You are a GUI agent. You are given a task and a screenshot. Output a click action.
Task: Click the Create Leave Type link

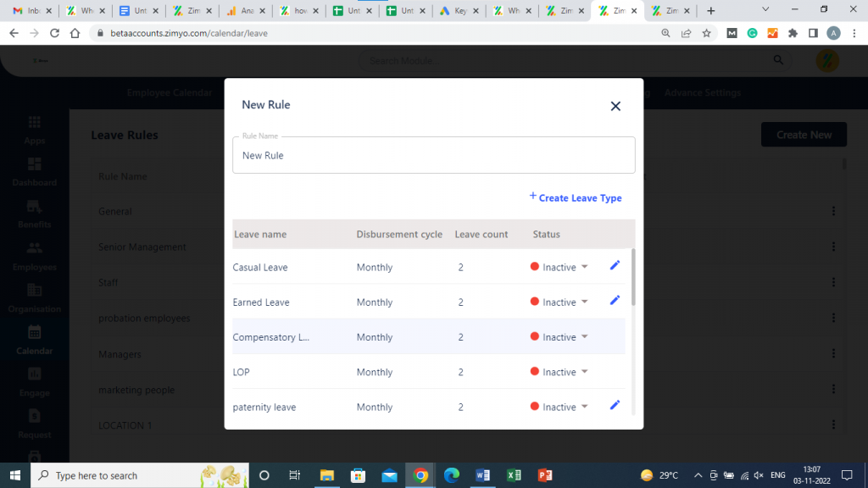pos(576,197)
